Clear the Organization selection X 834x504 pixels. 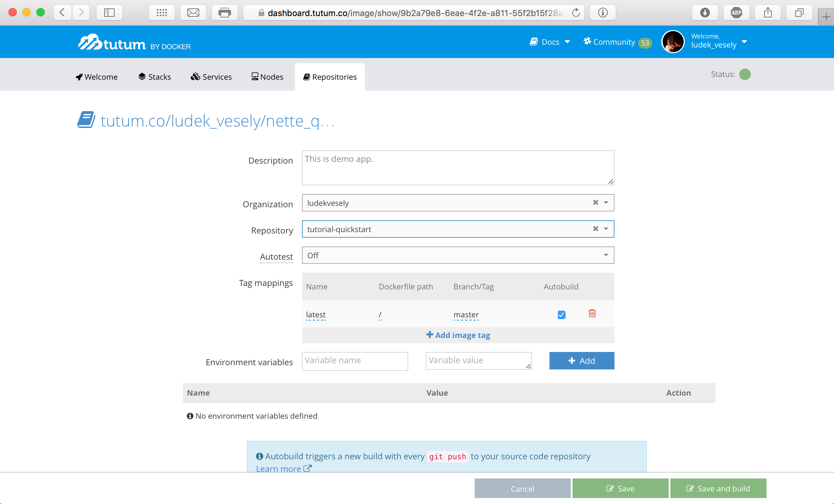596,202
